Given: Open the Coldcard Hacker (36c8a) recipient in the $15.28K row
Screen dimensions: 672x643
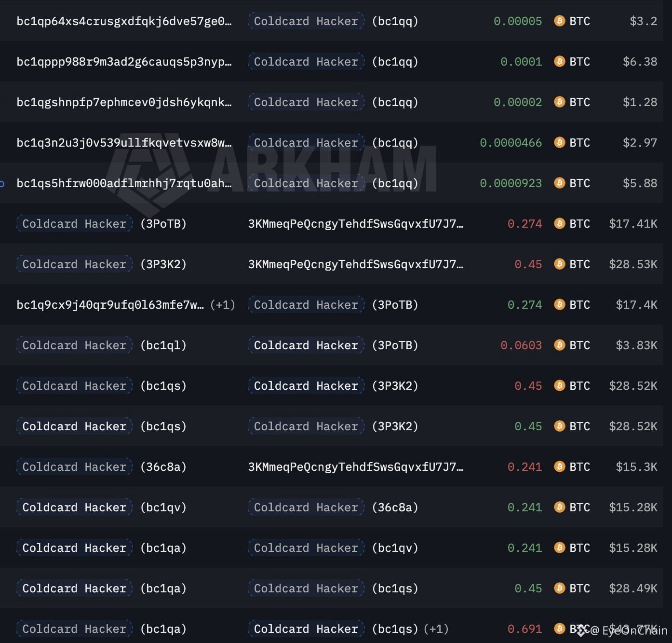Looking at the screenshot, I should (333, 507).
